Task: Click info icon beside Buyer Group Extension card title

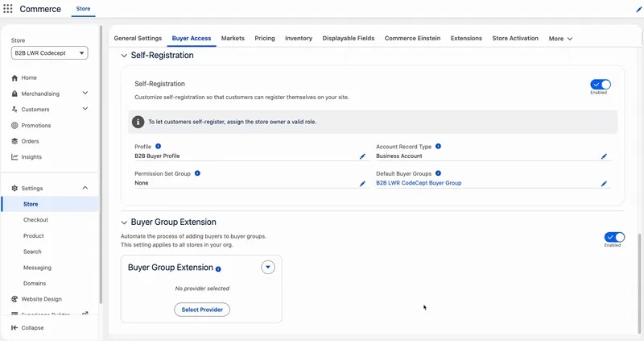Action: point(218,269)
